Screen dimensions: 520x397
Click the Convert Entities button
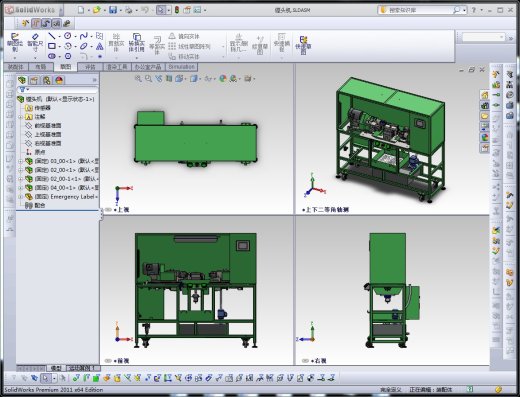(136, 43)
